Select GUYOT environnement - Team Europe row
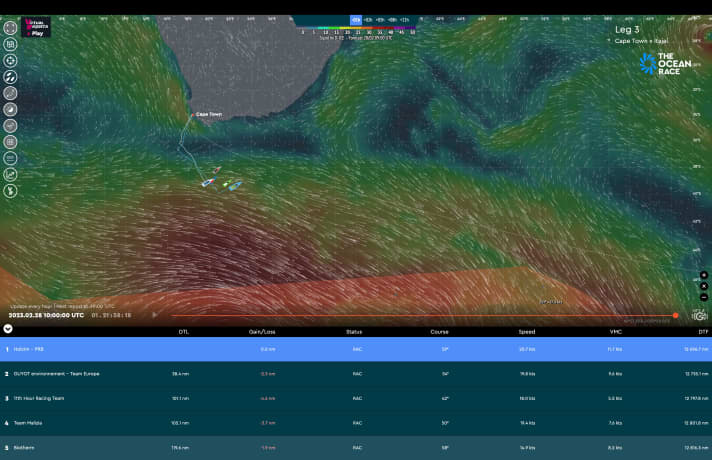Image resolution: width=712 pixels, height=460 pixels. (x=356, y=374)
